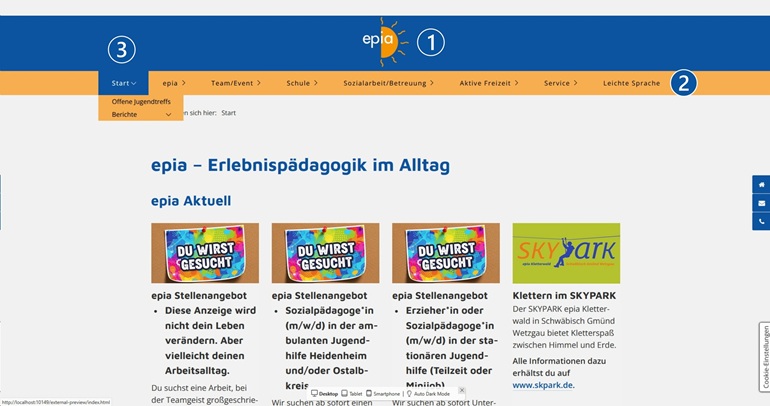Image resolution: width=770 pixels, height=406 pixels.
Task: Switch preview to Tablet view
Action: (354, 394)
